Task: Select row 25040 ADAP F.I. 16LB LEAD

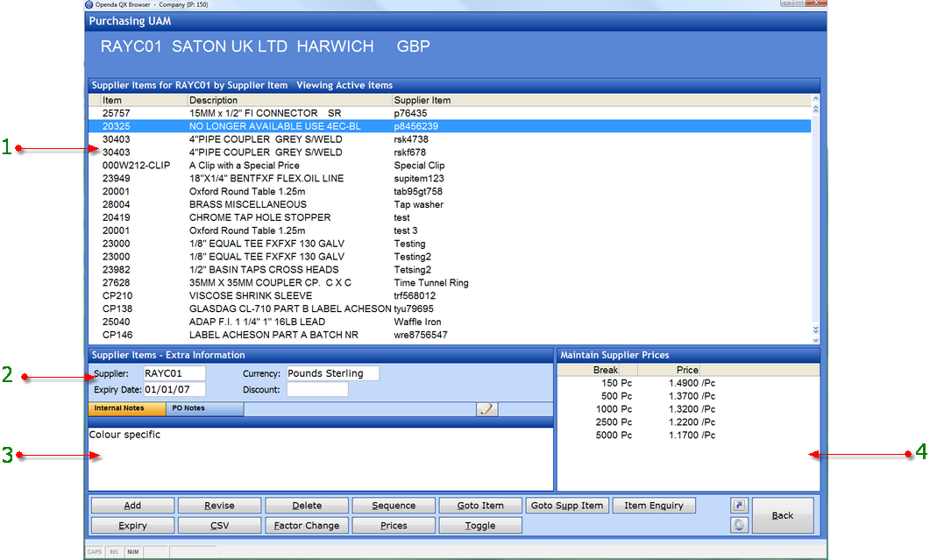Action: (x=450, y=323)
